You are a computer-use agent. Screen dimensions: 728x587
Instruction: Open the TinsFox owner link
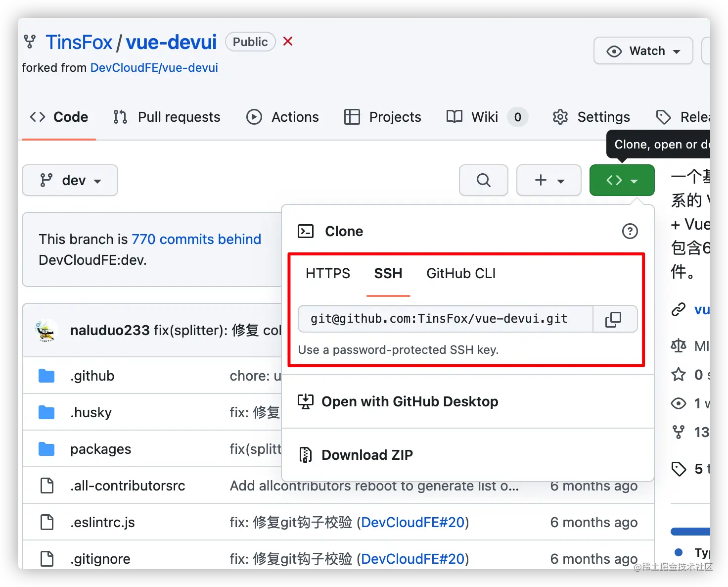point(79,43)
